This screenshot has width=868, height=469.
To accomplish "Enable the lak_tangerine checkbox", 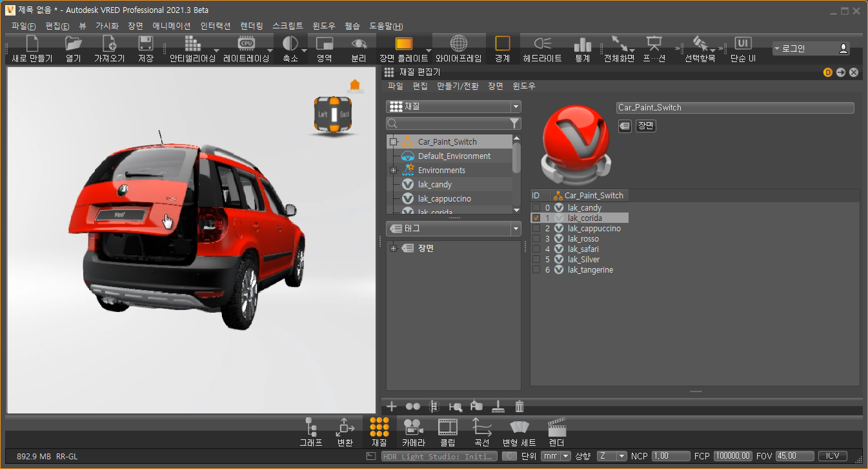I will (x=536, y=270).
